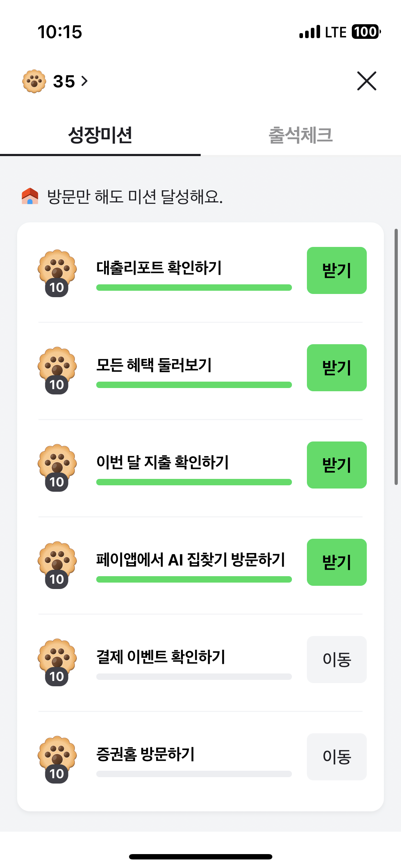Screen dimensions: 401x868
Task: Expand cookie balance with the 35 chevron
Action: 84,81
